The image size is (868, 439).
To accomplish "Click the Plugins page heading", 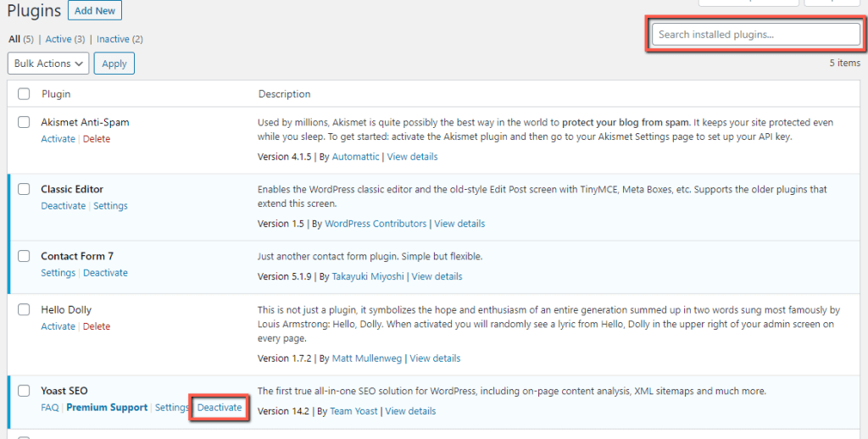I will point(34,10).
